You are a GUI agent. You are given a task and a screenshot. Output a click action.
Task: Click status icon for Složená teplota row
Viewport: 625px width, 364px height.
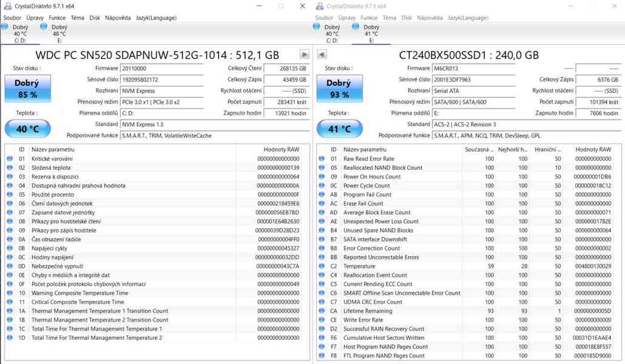(x=10, y=167)
